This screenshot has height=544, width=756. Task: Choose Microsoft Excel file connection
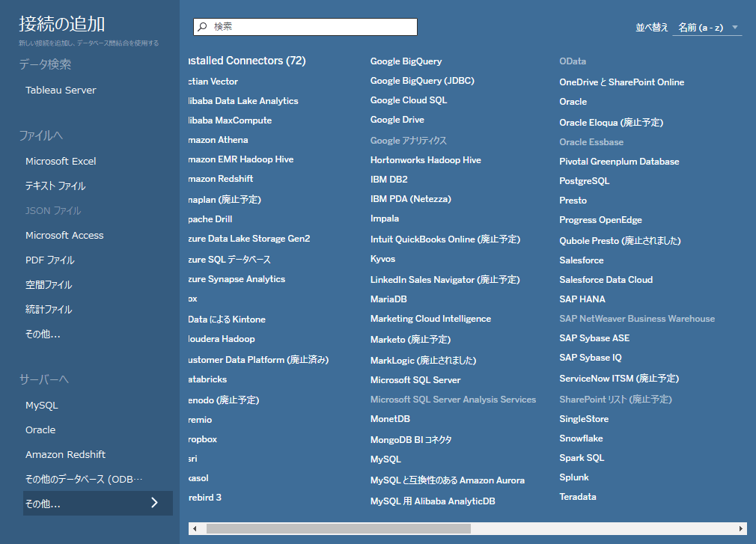click(x=61, y=162)
